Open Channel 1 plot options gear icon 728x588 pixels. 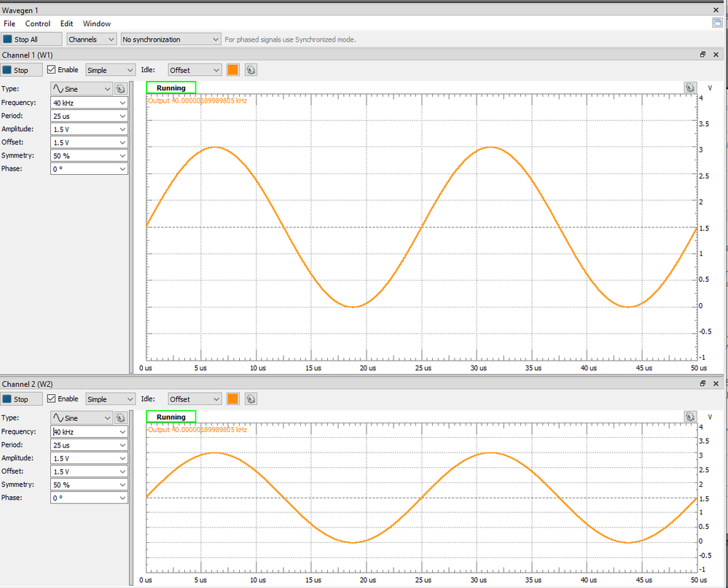tap(690, 87)
